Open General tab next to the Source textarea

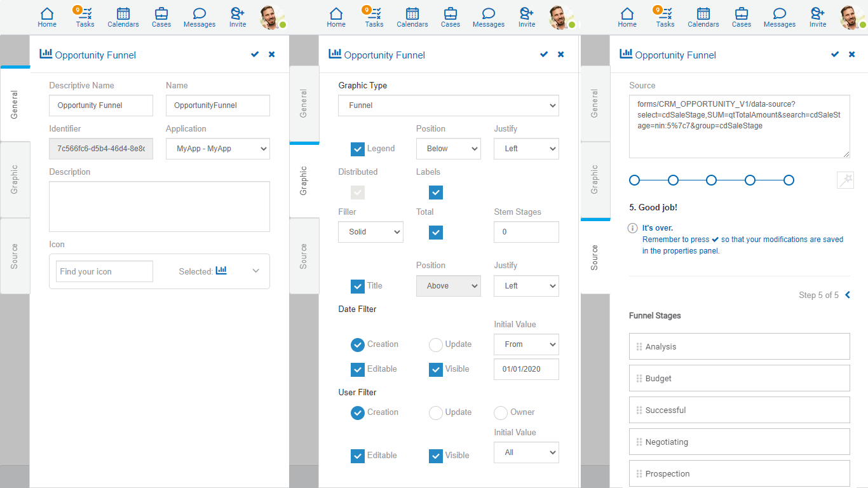(x=595, y=104)
